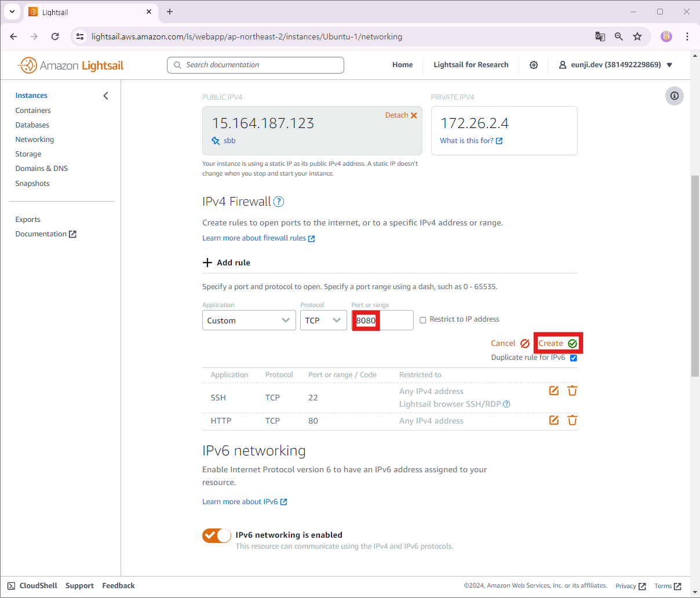The image size is (700, 598).
Task: Click the browser address bar URL
Action: click(x=247, y=37)
